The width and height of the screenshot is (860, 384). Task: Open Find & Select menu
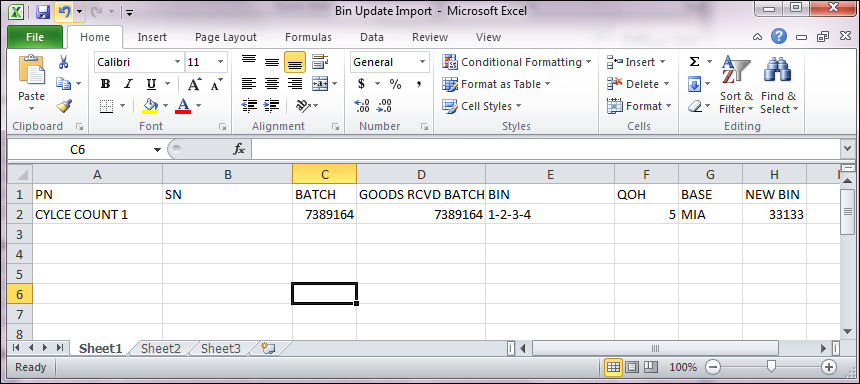click(x=779, y=84)
